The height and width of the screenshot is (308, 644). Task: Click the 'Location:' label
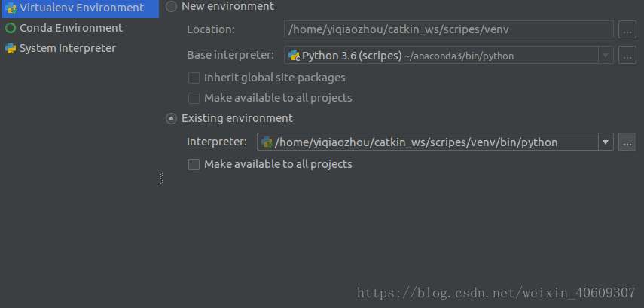pos(211,29)
